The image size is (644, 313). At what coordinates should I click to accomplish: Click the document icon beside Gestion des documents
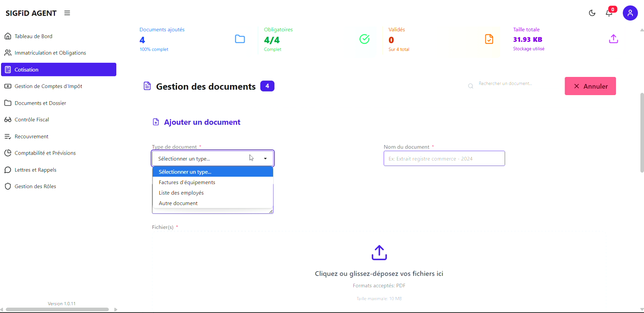point(147,86)
